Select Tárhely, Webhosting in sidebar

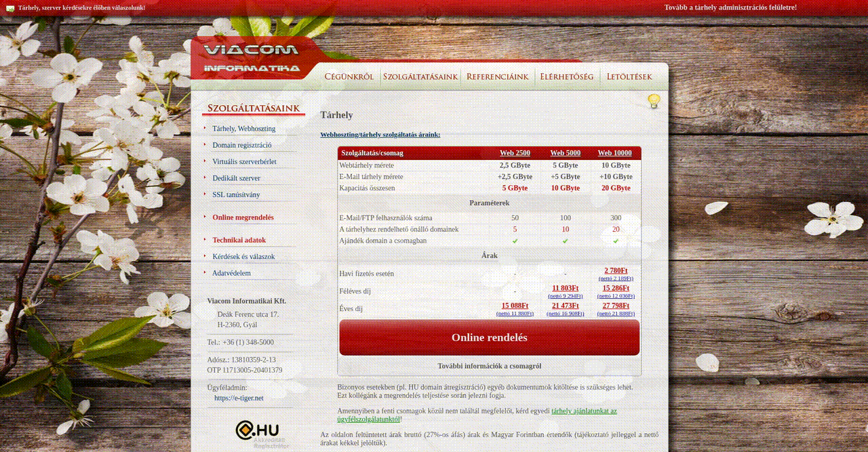(x=244, y=129)
